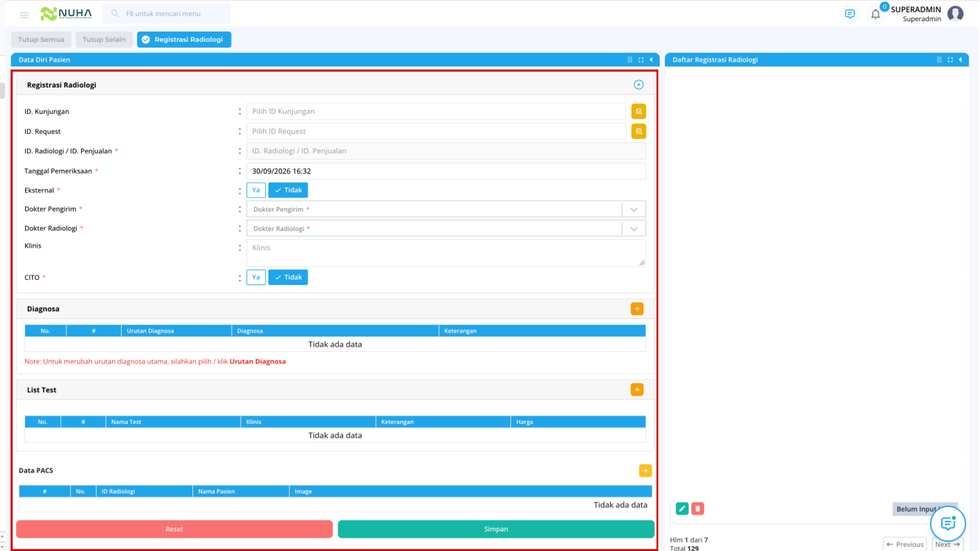This screenshot has height=551, width=980.
Task: Open the floating chat support bubble
Action: (948, 523)
